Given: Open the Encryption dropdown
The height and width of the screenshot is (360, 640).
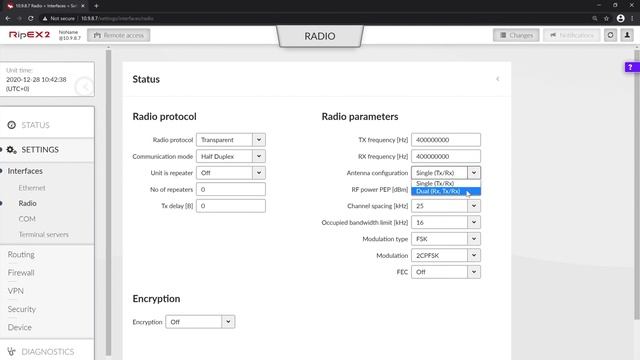Looking at the screenshot, I should [200, 322].
